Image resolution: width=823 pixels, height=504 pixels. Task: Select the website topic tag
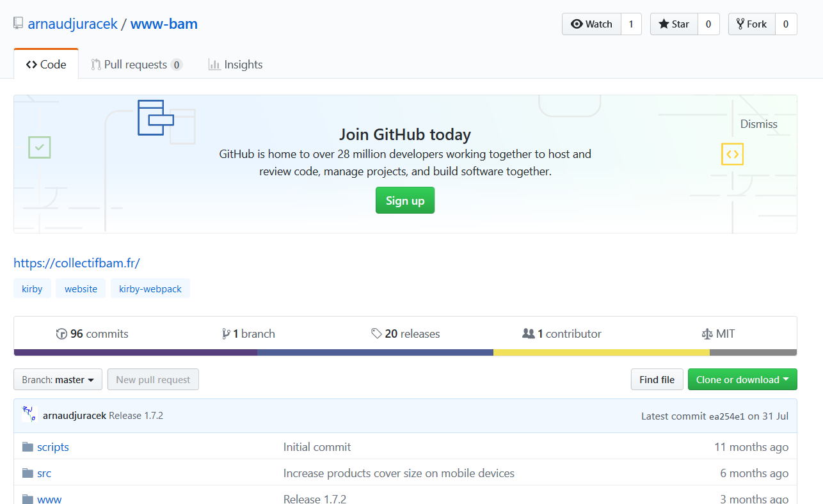coord(81,288)
